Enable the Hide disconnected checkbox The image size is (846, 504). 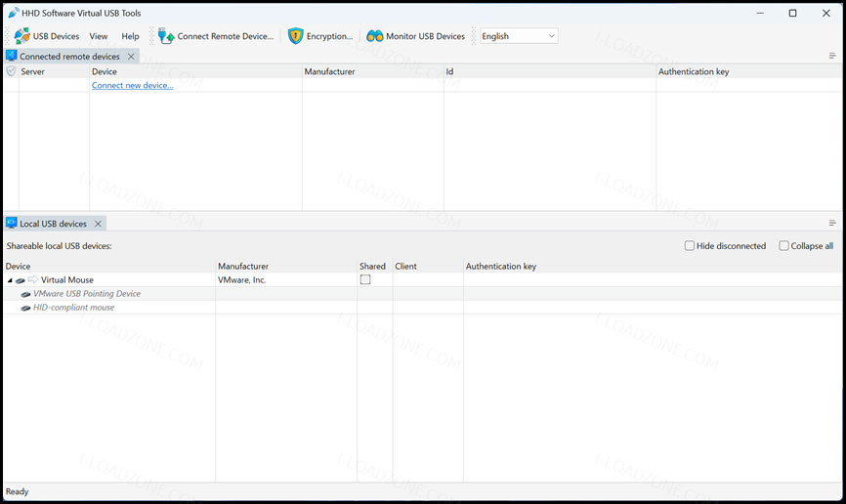click(690, 245)
